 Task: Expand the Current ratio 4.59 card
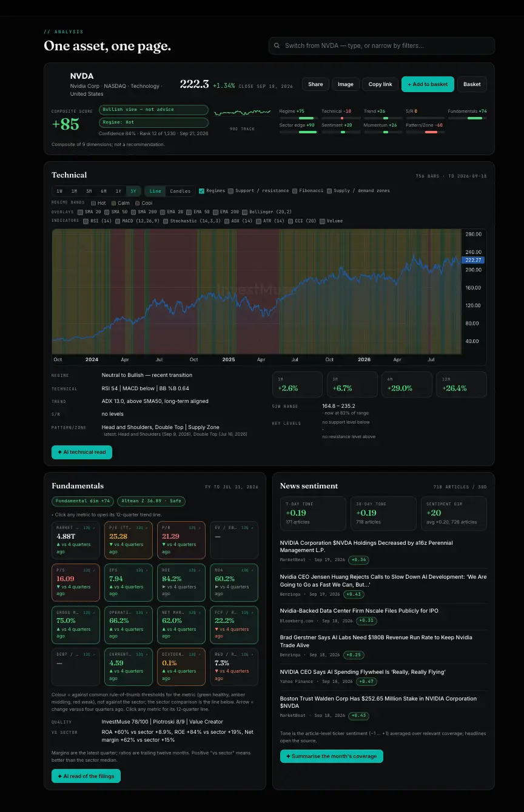[129, 667]
